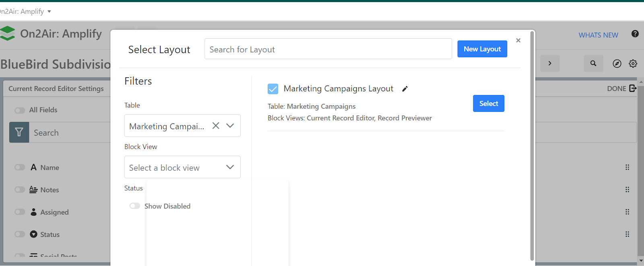Click the help question mark icon
This screenshot has height=266, width=644.
[x=635, y=34]
